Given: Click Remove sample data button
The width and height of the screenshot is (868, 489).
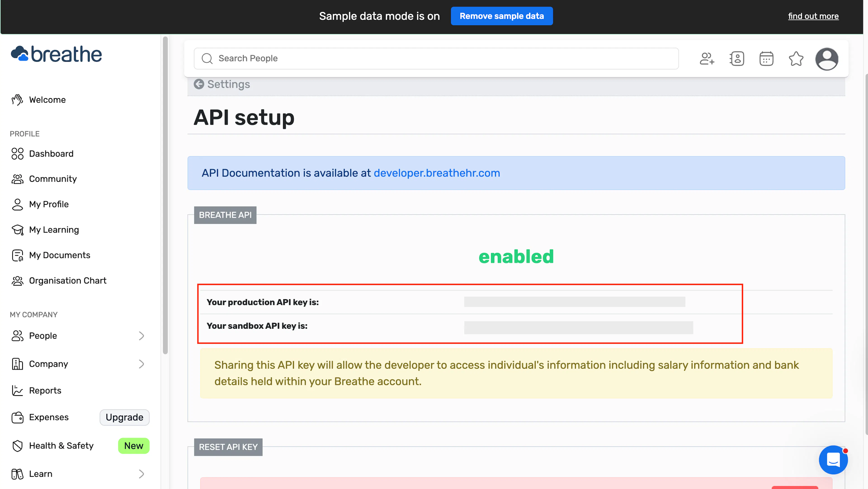Looking at the screenshot, I should [501, 16].
